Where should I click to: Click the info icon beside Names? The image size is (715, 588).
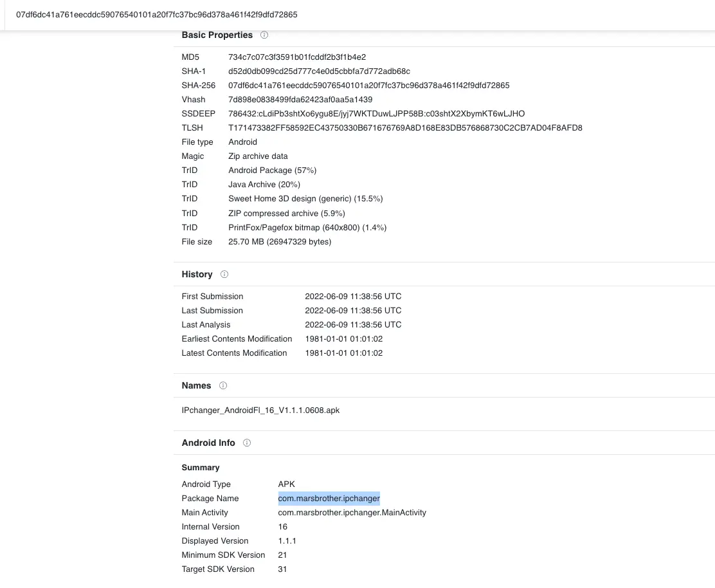pyautogui.click(x=222, y=385)
